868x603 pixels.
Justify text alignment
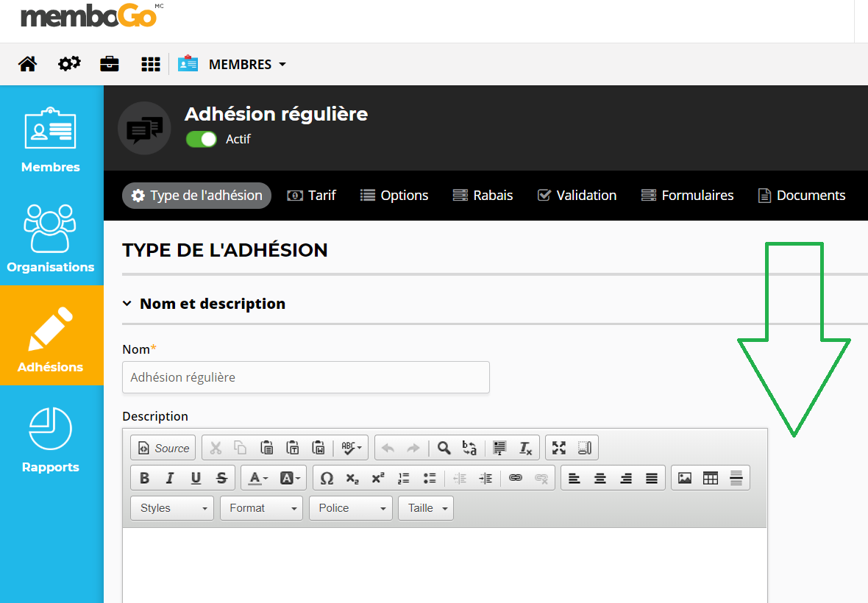click(652, 478)
